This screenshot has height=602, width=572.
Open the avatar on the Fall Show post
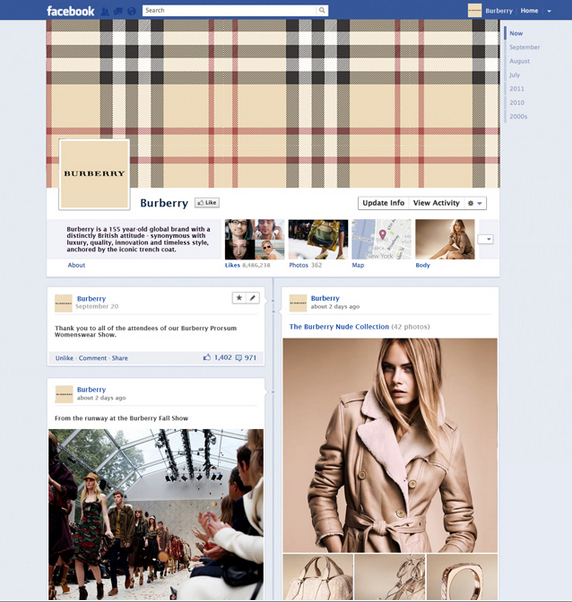pos(64,394)
